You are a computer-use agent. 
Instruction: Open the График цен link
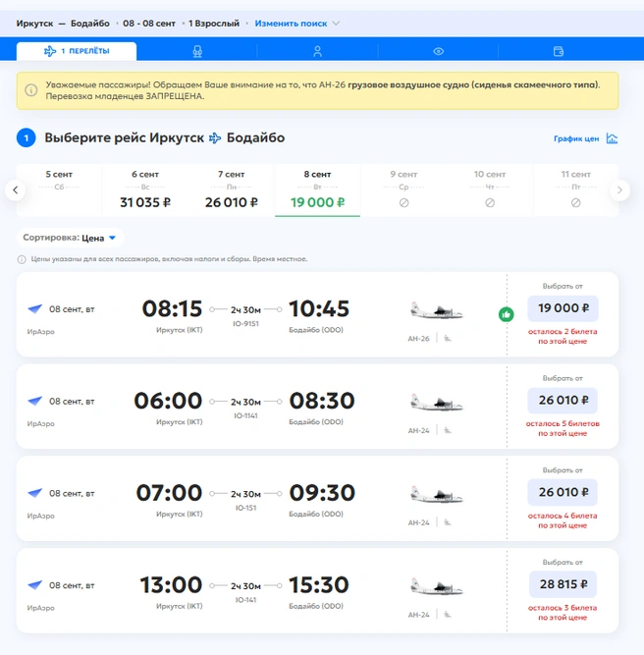(576, 138)
